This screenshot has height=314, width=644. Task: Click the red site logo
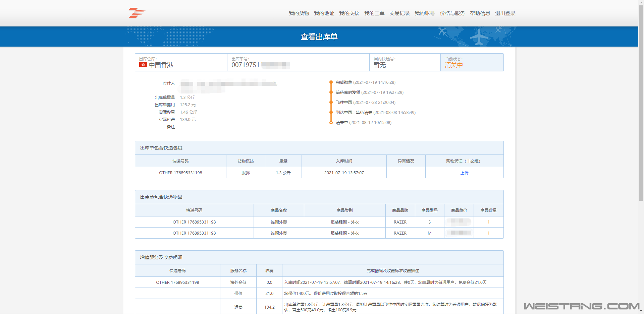pos(137,13)
